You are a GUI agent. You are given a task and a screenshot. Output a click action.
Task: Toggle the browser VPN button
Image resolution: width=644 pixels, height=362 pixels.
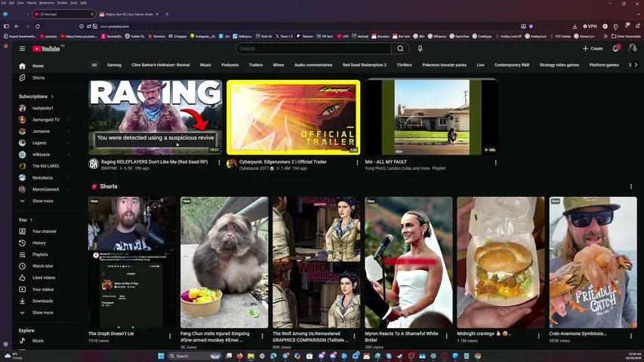point(590,26)
